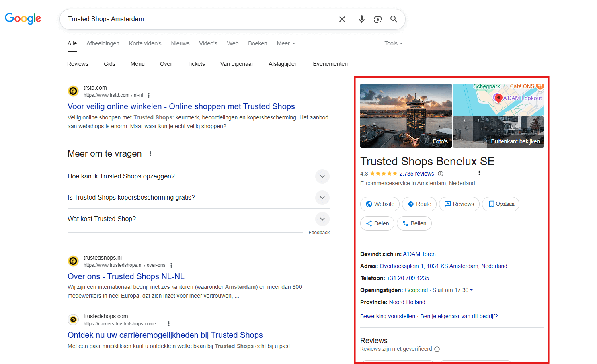Click the trustedshops.com favicon
This screenshot has height=364, width=597.
pos(73,320)
